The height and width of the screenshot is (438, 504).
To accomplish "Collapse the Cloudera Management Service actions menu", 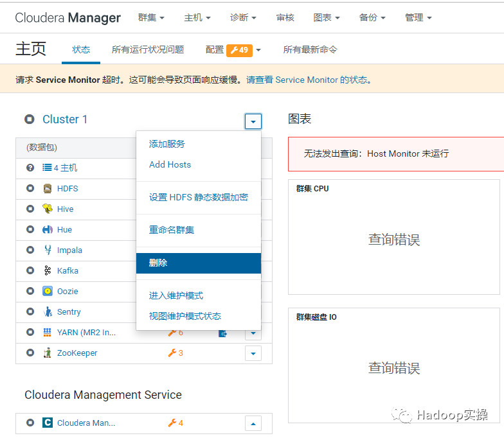I will tap(253, 423).
